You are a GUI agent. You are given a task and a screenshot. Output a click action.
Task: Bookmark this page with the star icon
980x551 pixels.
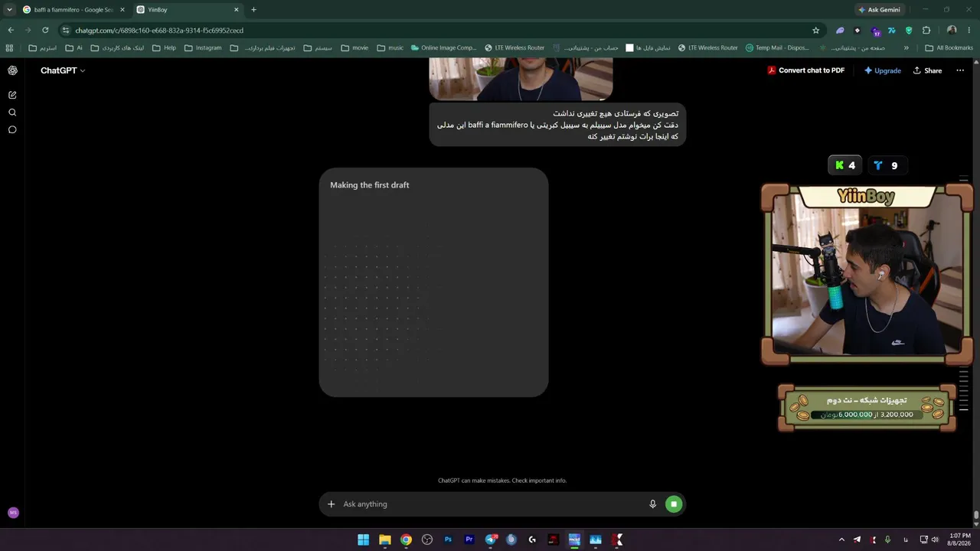coord(815,31)
